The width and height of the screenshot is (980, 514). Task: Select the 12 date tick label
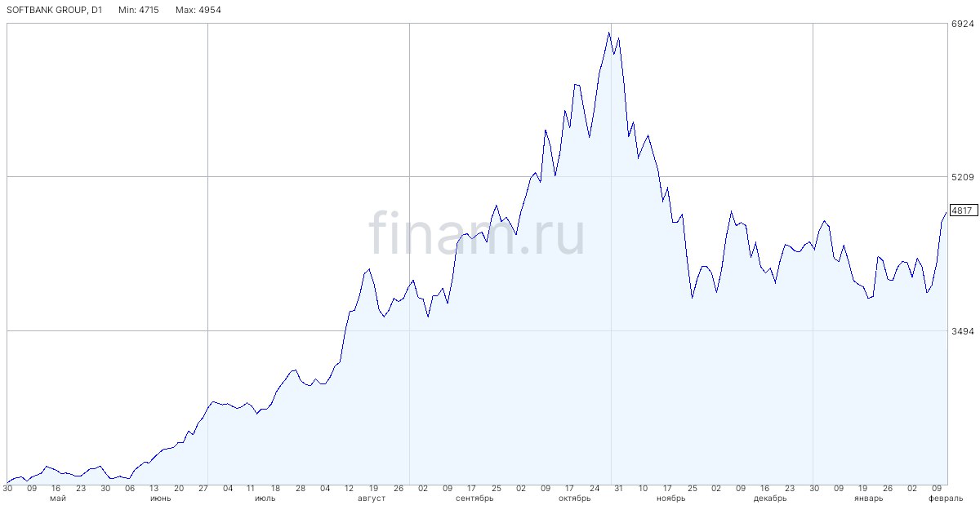349,489
